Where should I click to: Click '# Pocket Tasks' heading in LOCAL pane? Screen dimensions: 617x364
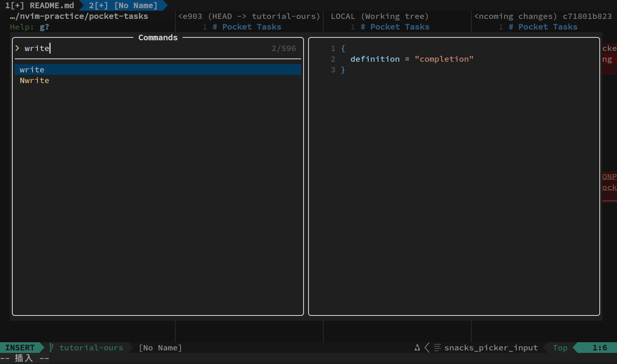click(x=395, y=27)
